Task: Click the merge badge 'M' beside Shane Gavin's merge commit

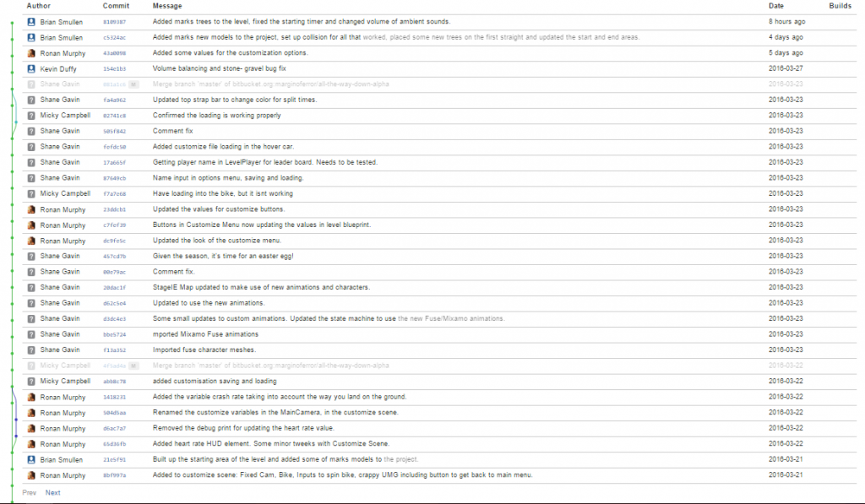Action: [x=133, y=84]
